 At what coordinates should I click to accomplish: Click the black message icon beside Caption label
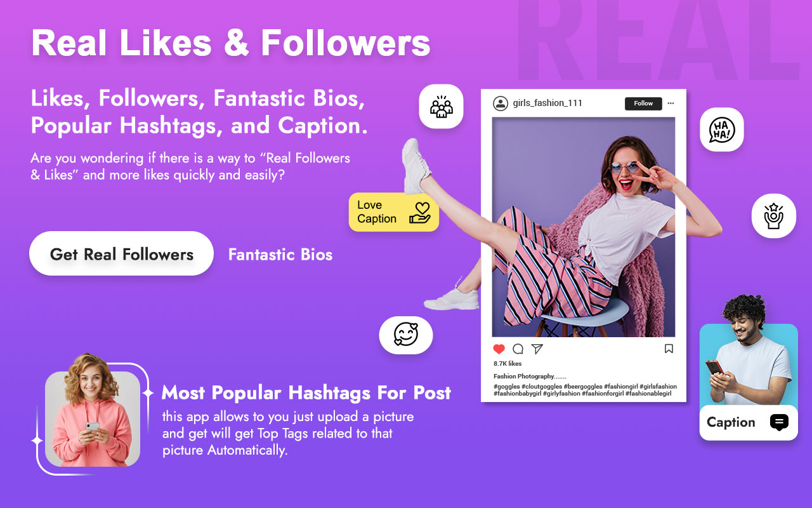pyautogui.click(x=780, y=422)
